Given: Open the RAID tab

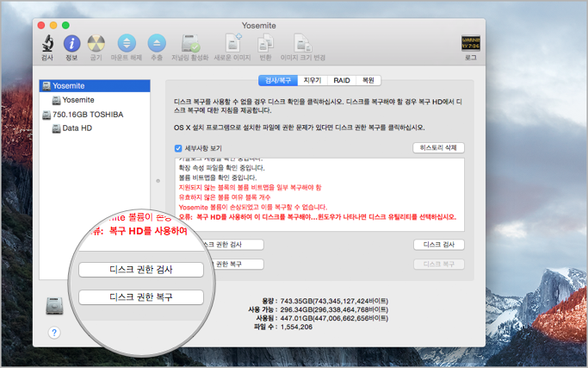Looking at the screenshot, I should (x=342, y=80).
